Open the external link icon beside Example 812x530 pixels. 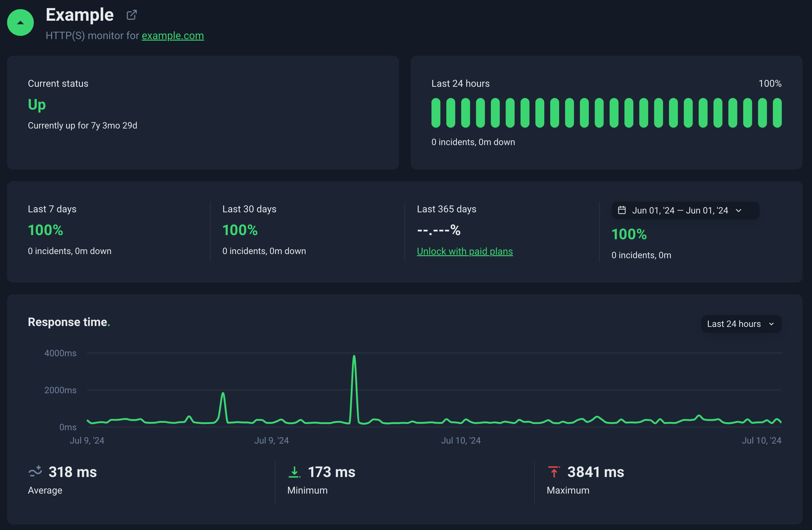[x=132, y=15]
